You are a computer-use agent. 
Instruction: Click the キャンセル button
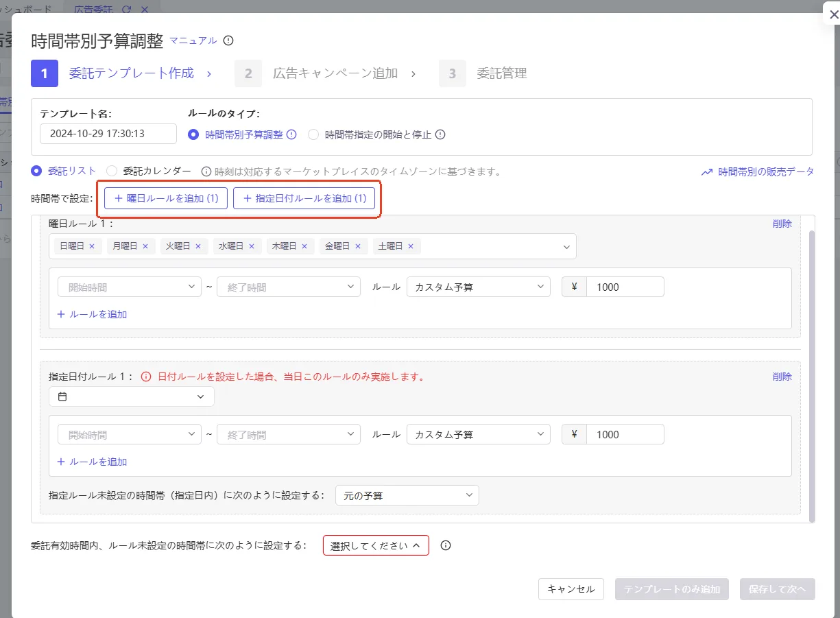(x=571, y=589)
